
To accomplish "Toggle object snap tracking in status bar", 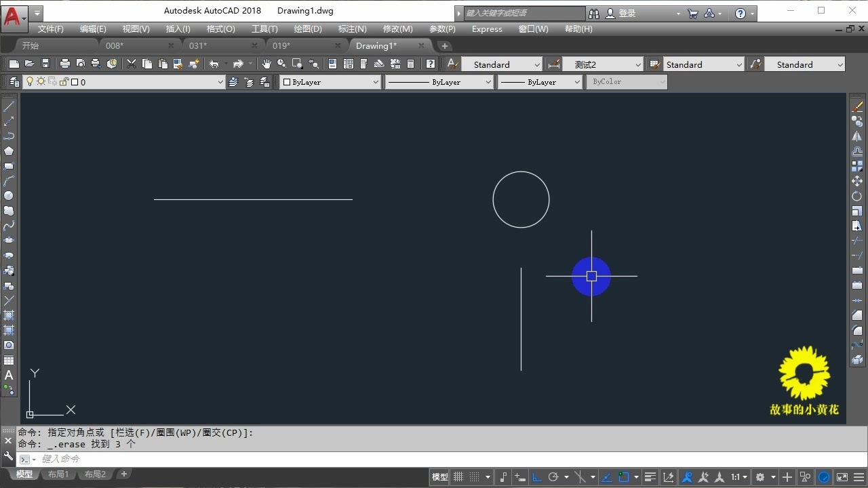I will pos(606,477).
